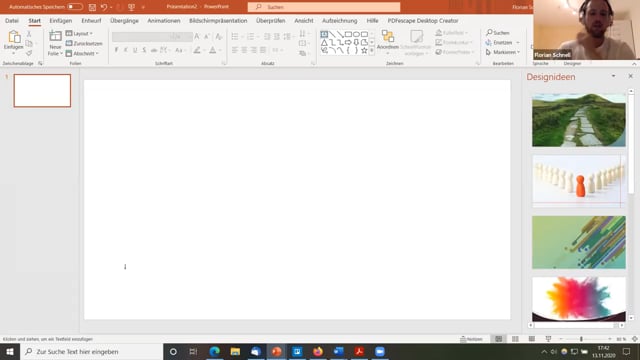This screenshot has height=360, width=640.
Task: Toggle normal view in status bar
Action: (x=498, y=339)
